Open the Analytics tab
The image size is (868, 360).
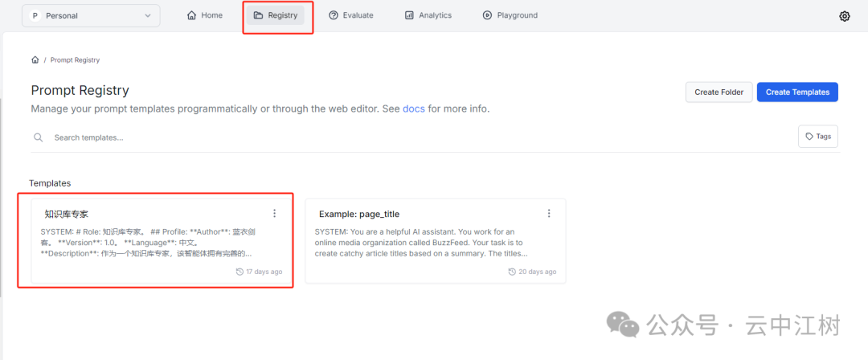point(428,15)
